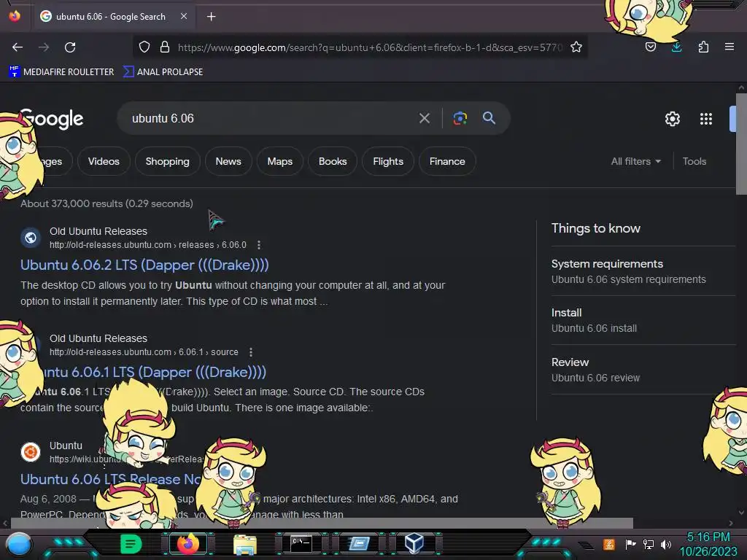Open the green notes app in taskbar
Image resolution: width=747 pixels, height=560 pixels.
pyautogui.click(x=131, y=544)
